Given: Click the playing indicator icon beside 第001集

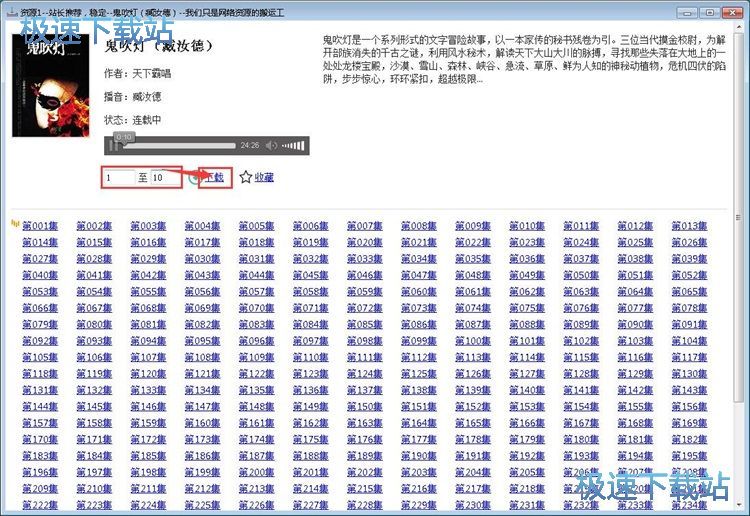Looking at the screenshot, I should tap(15, 223).
